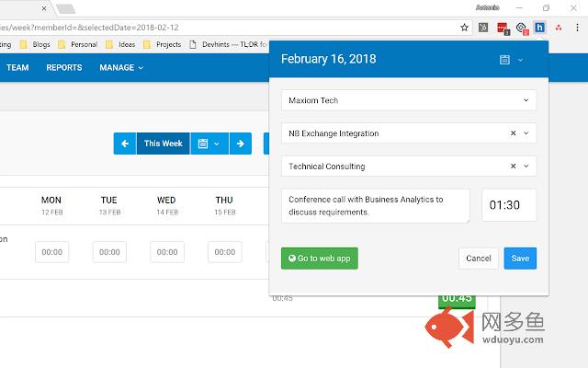
Task: Click the Cancel button
Action: tap(479, 259)
